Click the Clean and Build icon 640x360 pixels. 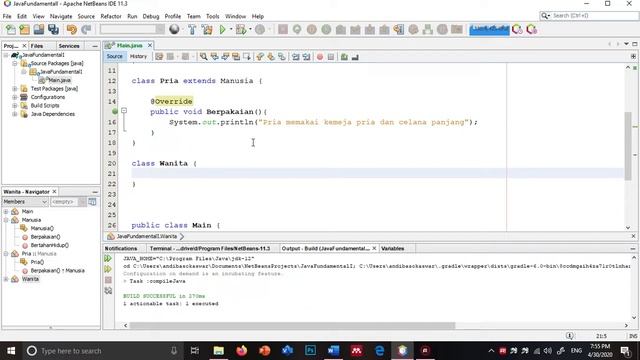(207, 29)
